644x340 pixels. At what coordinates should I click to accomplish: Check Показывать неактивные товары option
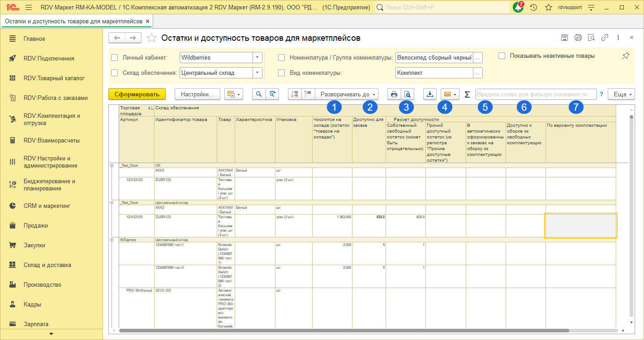tap(502, 56)
